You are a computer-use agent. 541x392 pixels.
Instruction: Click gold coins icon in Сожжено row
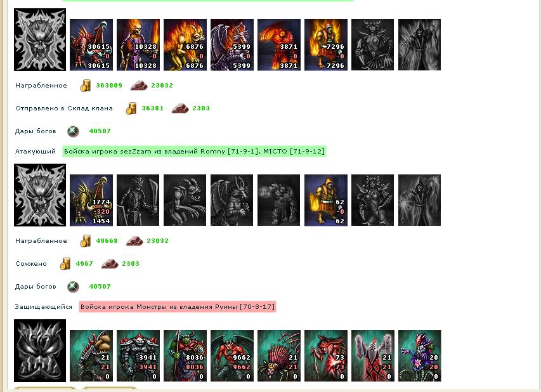coord(65,264)
